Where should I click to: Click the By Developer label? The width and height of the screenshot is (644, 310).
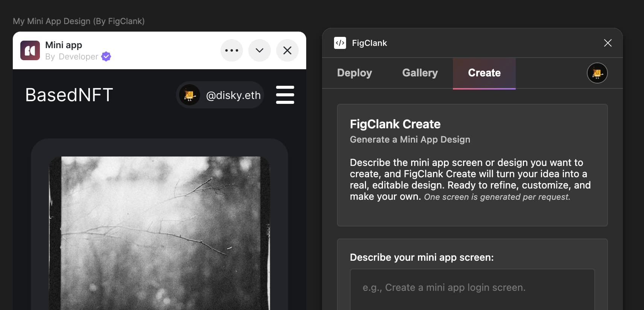(x=71, y=57)
